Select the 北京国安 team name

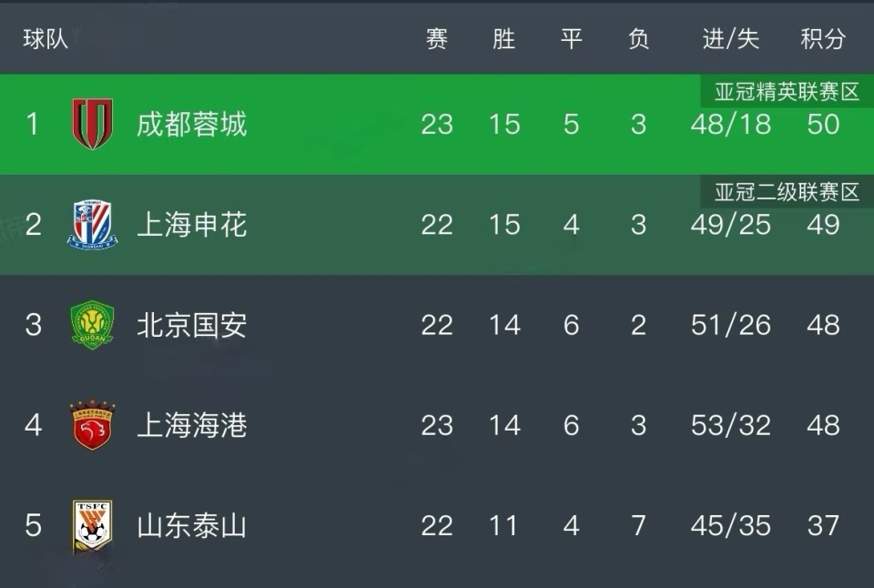tap(191, 325)
